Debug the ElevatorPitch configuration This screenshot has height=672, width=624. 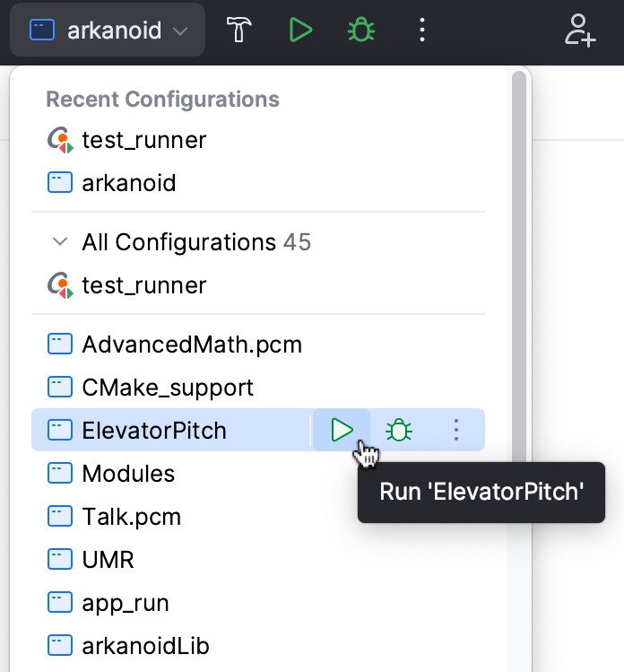click(399, 431)
